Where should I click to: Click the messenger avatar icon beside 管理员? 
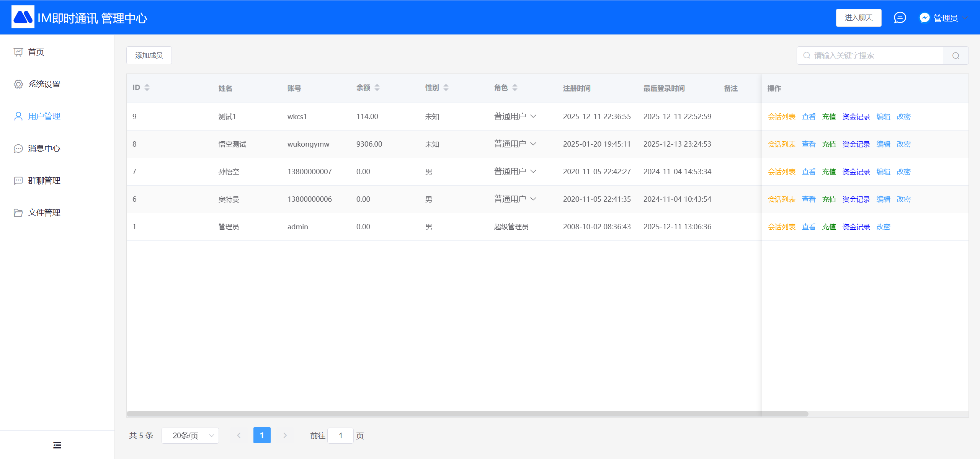coord(924,18)
